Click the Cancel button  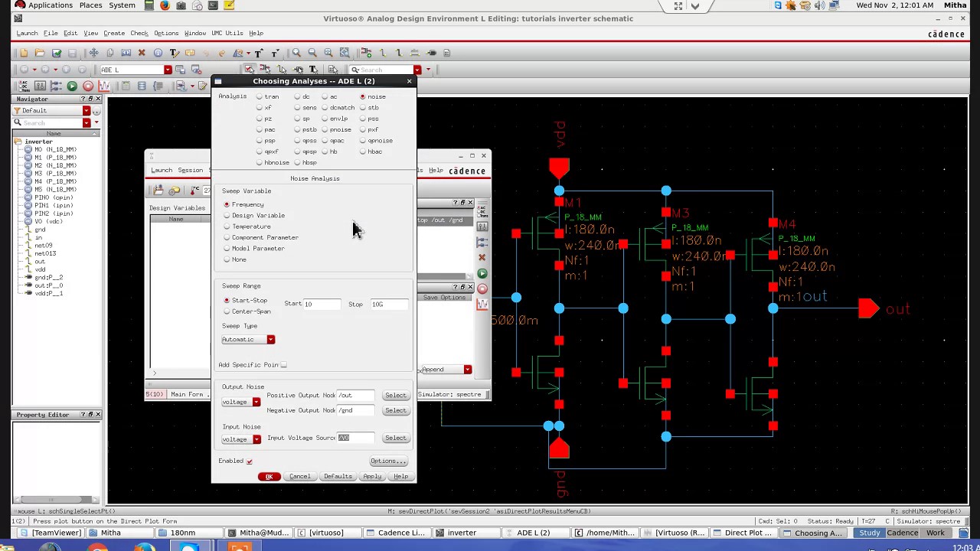(299, 477)
